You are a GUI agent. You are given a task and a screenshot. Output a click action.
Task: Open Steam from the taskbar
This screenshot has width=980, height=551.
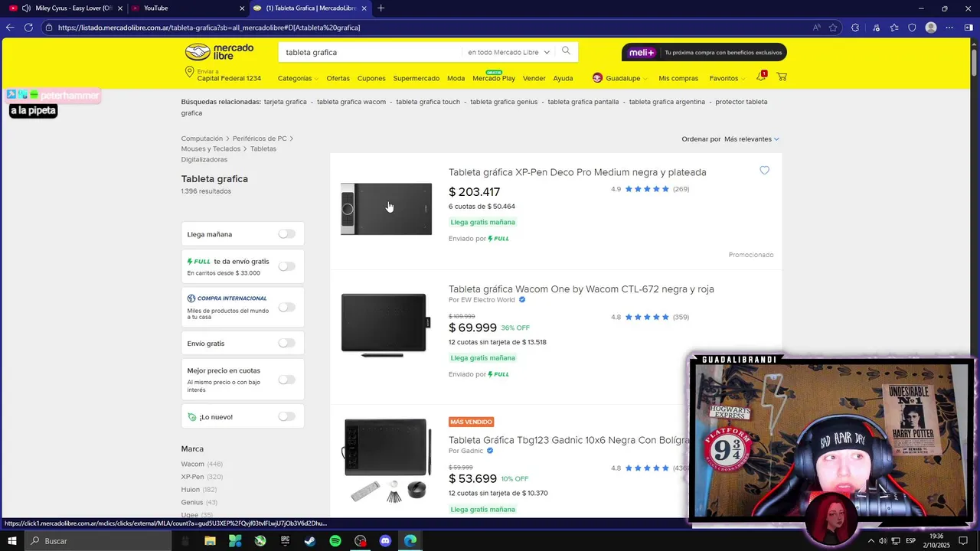tap(310, 541)
